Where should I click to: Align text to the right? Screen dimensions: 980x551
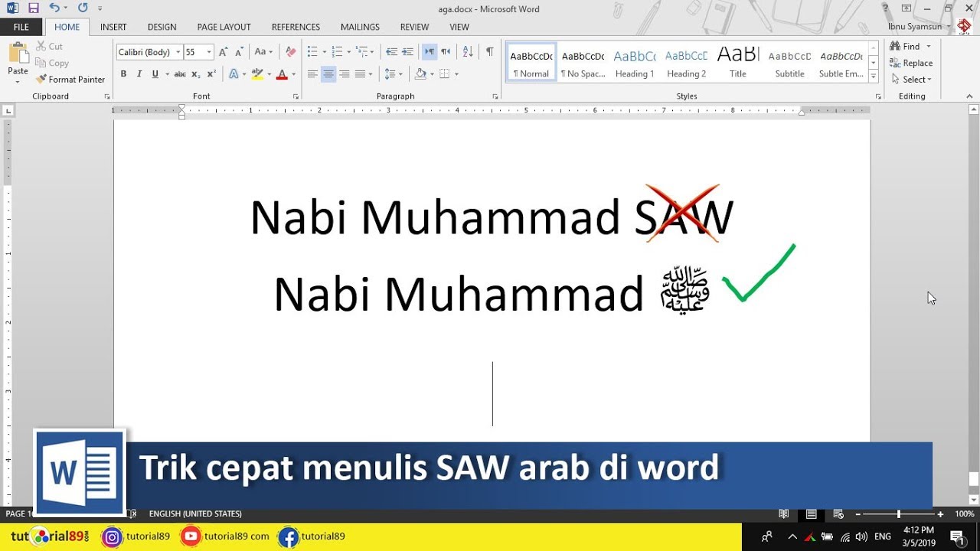click(345, 74)
